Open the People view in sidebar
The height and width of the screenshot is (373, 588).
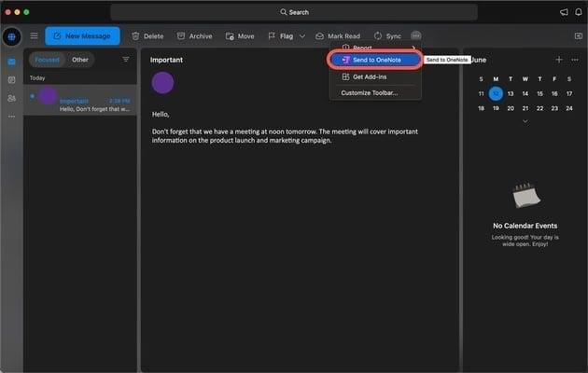11,98
